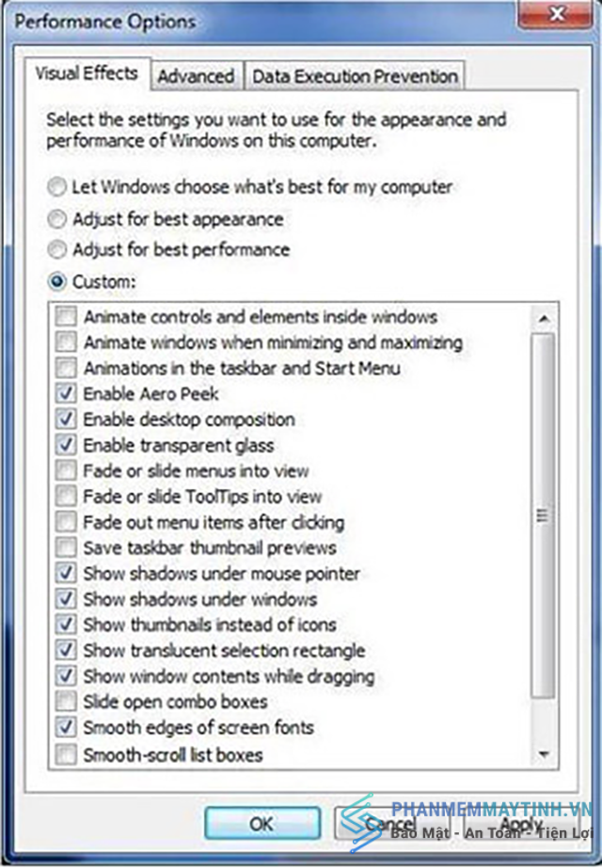This screenshot has width=602, height=868.
Task: Uncheck Enable transparent glass
Action: [x=66, y=445]
